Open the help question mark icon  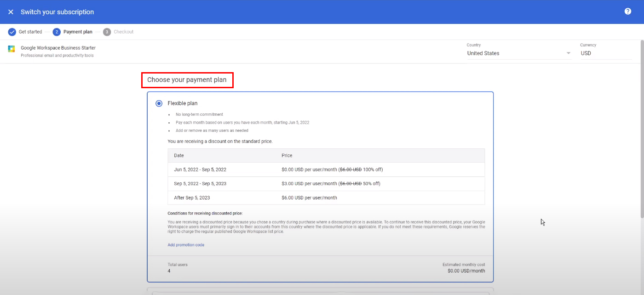click(628, 11)
